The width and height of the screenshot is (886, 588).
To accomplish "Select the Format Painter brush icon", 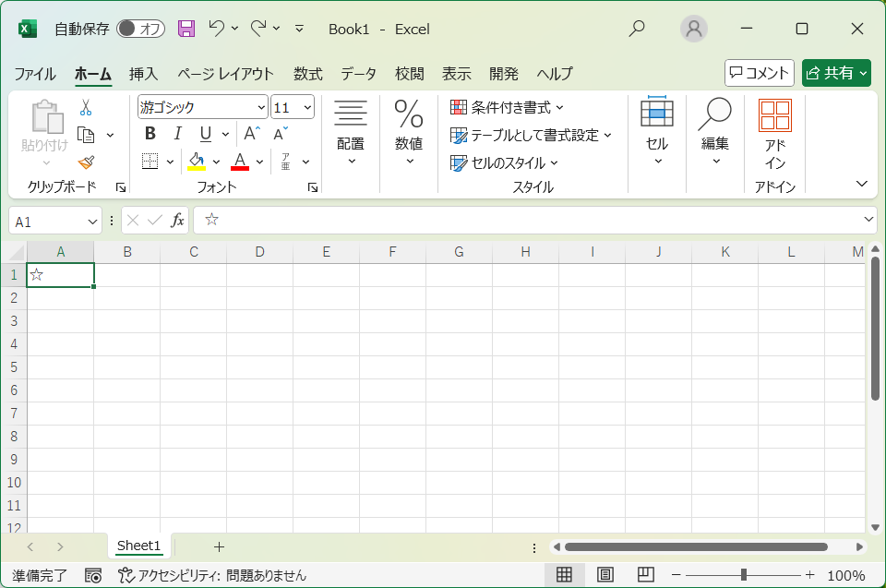I will [86, 162].
